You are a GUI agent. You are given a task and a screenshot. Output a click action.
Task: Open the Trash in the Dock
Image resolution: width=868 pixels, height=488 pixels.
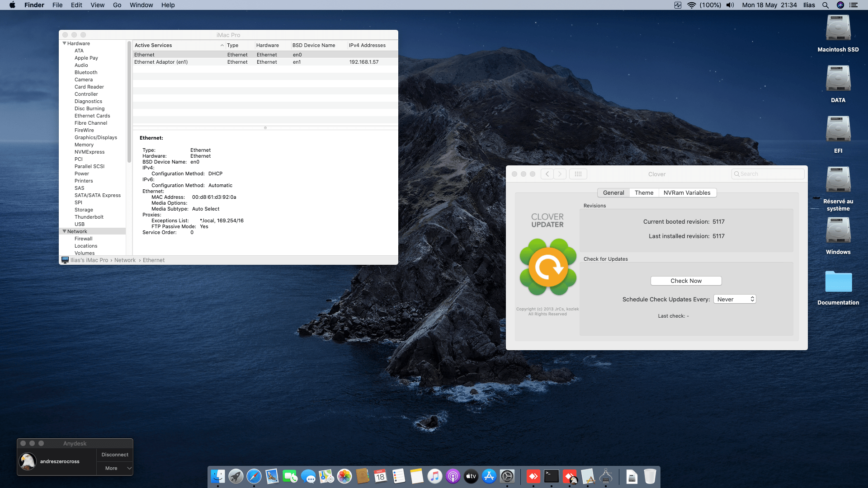pyautogui.click(x=650, y=476)
